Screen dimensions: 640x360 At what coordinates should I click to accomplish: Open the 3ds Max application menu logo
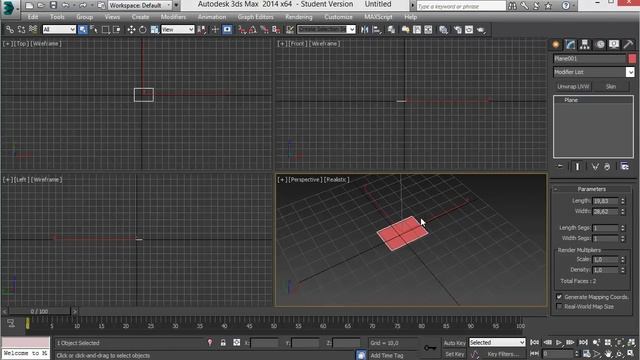coord(9,8)
